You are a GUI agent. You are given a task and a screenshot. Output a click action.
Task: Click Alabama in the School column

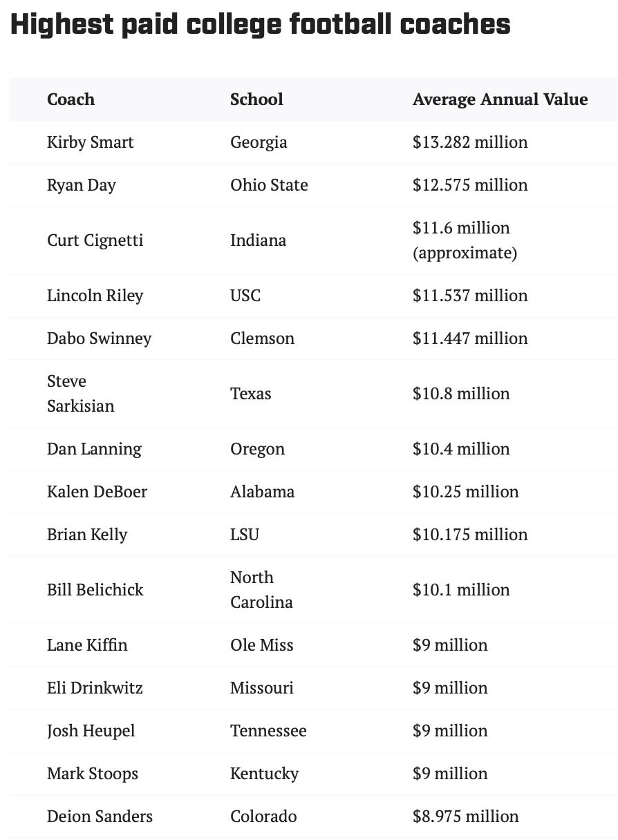pyautogui.click(x=262, y=492)
